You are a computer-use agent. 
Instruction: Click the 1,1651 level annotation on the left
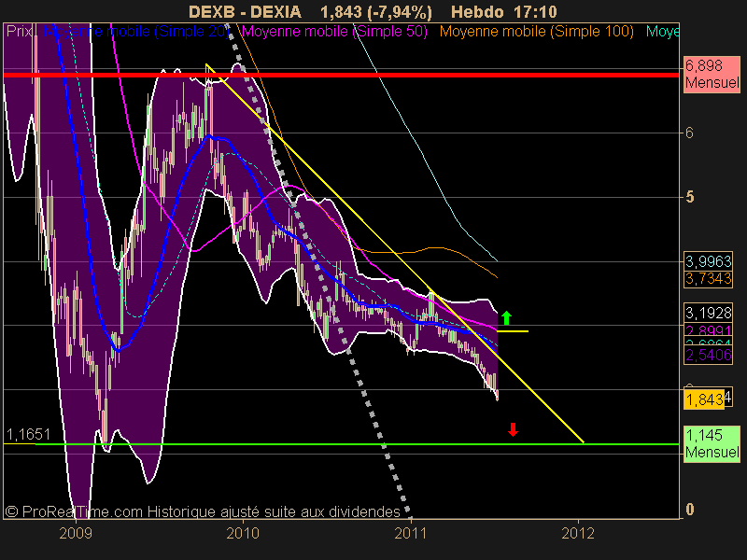tap(28, 434)
